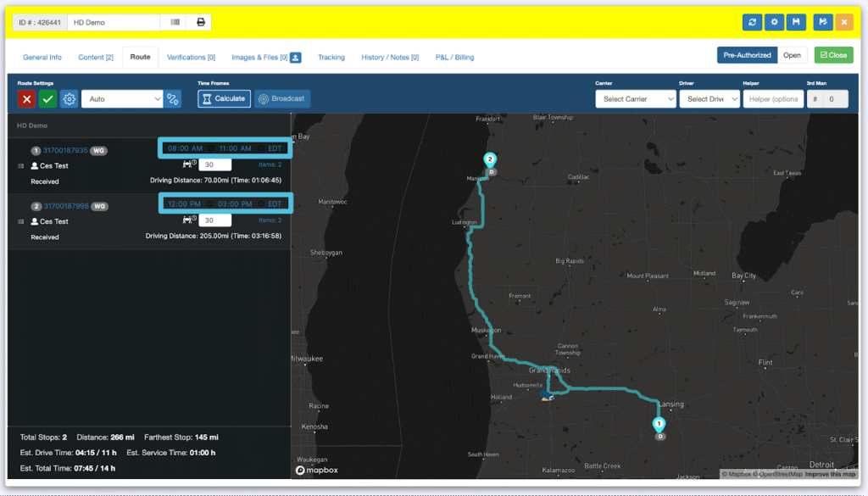Toggle the Pre-Authorized status option
The image size is (868, 496).
747,55
